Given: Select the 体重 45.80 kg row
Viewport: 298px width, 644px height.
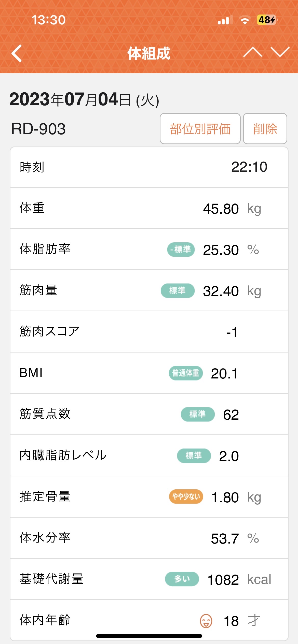Looking at the screenshot, I should coord(149,208).
